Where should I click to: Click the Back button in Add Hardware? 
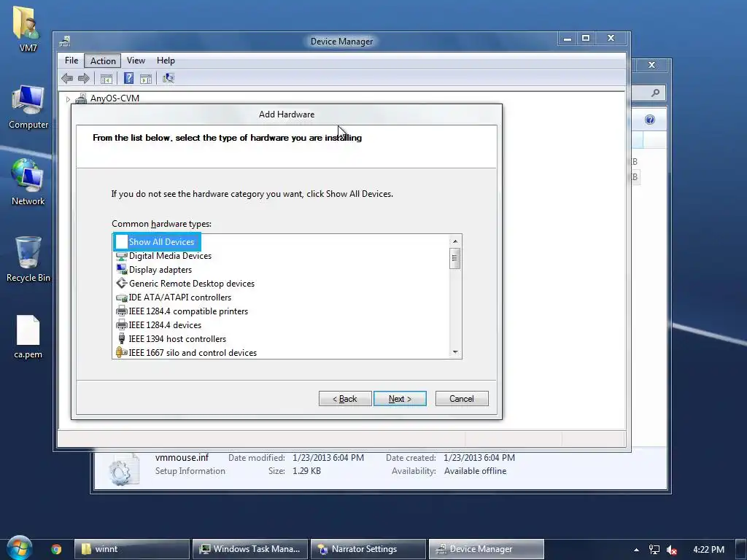click(345, 399)
